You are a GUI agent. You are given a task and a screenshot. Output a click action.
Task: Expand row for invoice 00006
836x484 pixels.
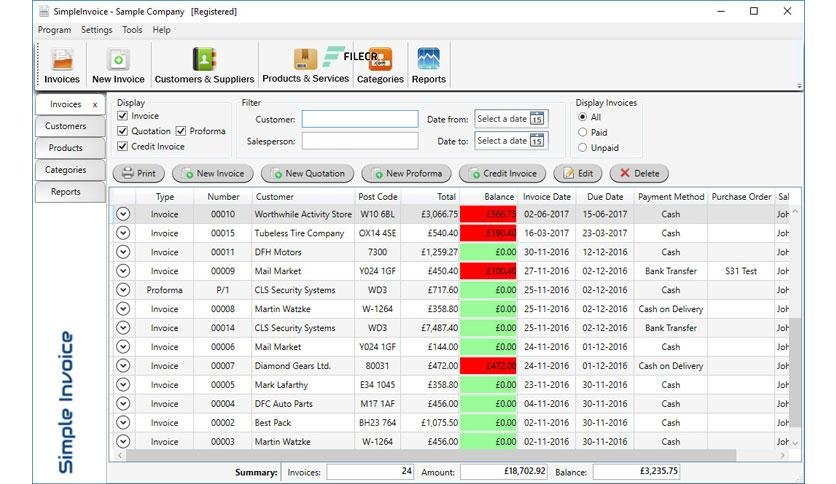[123, 346]
